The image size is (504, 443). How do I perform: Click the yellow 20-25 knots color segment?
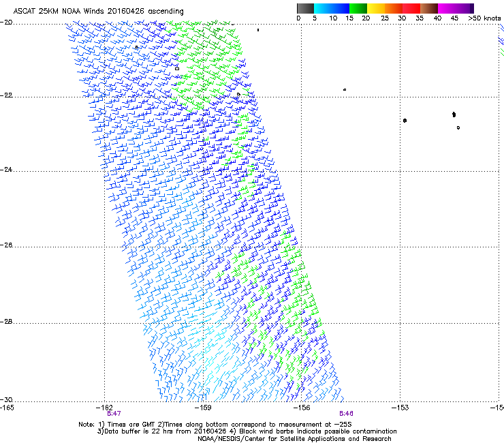[376, 8]
